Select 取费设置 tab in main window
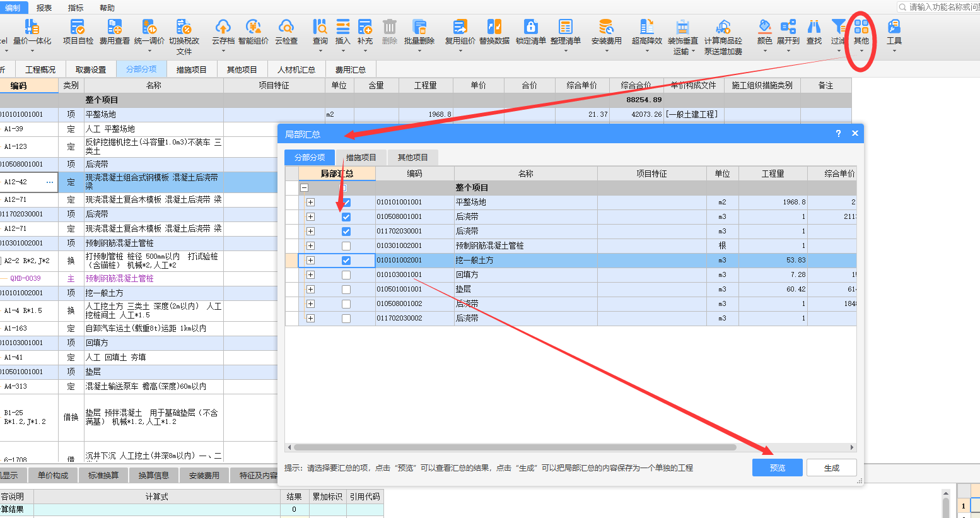 tap(91, 69)
